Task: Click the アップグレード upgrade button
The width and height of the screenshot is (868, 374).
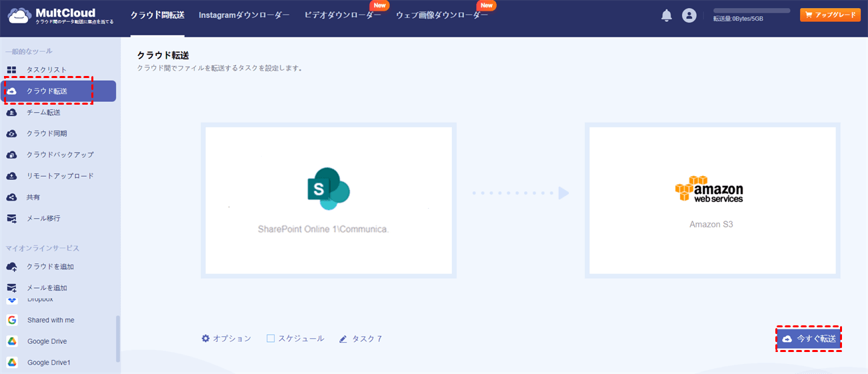Action: click(830, 15)
